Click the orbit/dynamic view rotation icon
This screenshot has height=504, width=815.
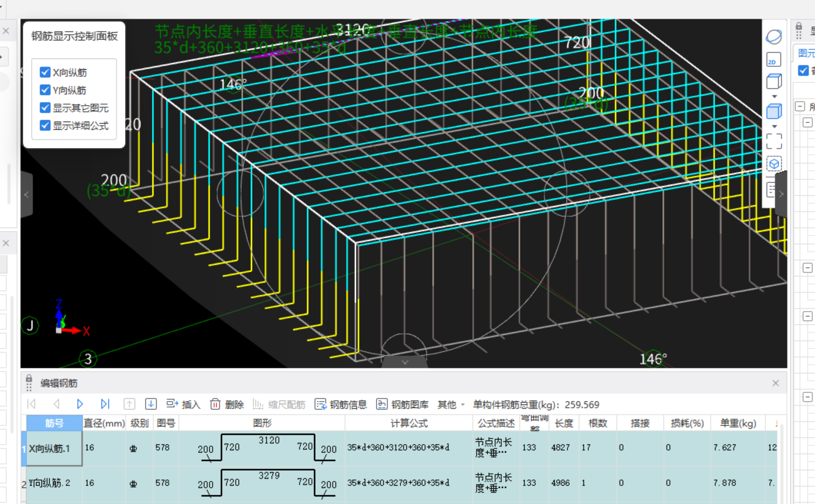[x=773, y=37]
